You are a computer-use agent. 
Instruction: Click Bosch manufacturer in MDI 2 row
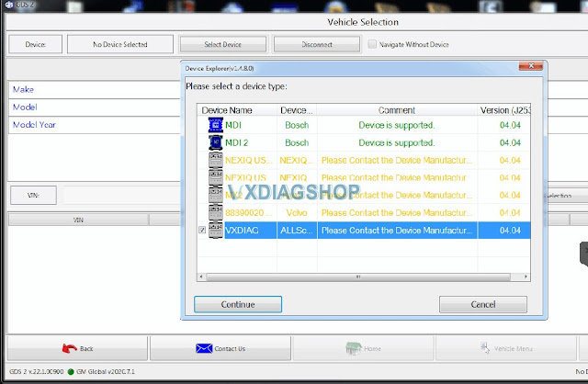297,142
